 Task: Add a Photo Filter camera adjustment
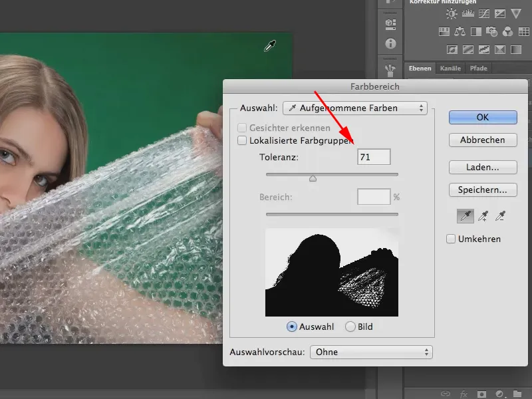point(491,32)
